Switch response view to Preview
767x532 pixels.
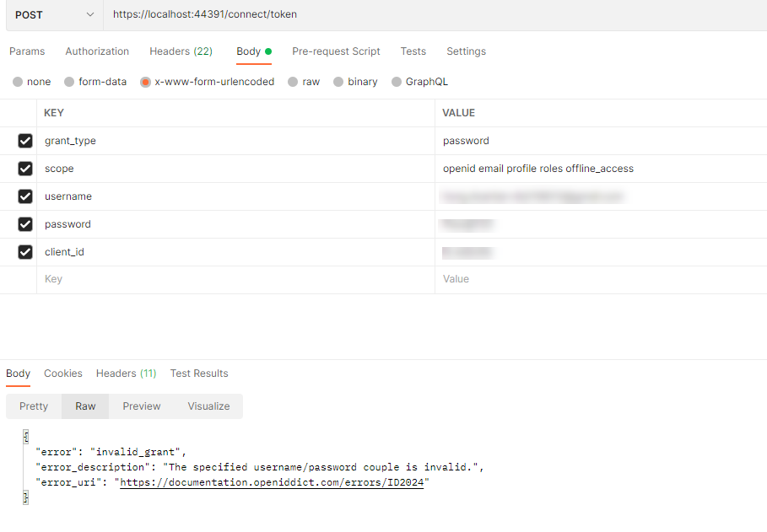[x=142, y=406]
